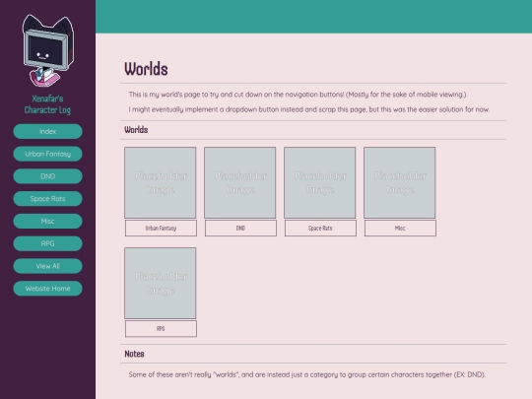Open the Misc placeholder image

pyautogui.click(x=400, y=182)
